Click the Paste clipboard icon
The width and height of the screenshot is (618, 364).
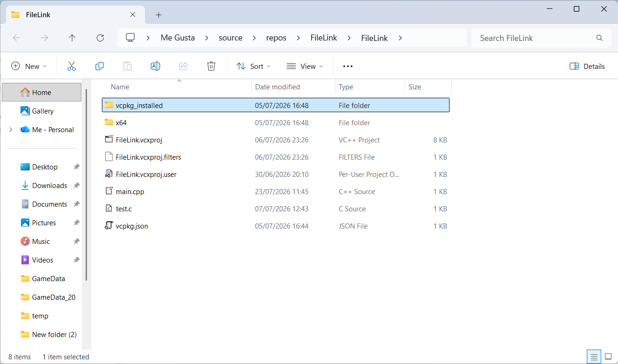[x=128, y=66]
